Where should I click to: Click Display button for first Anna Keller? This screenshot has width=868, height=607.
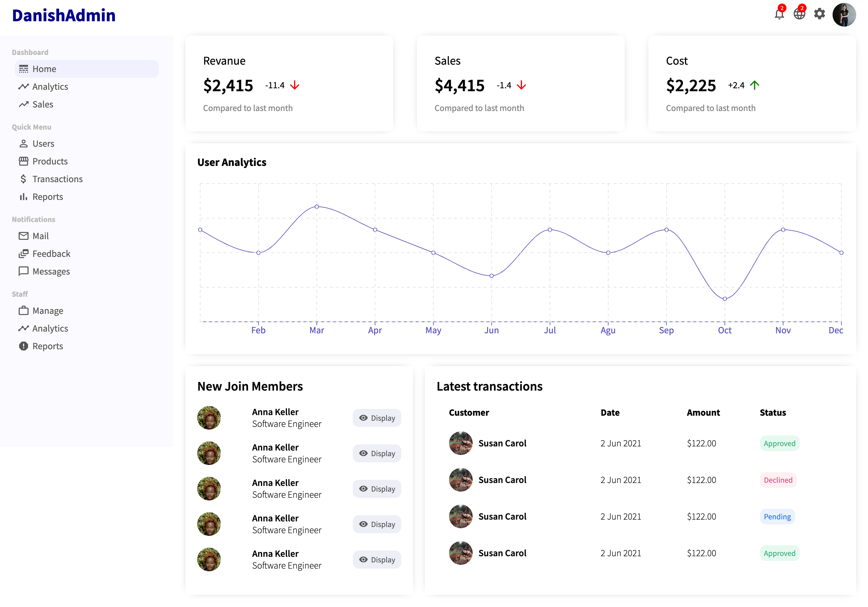[377, 418]
